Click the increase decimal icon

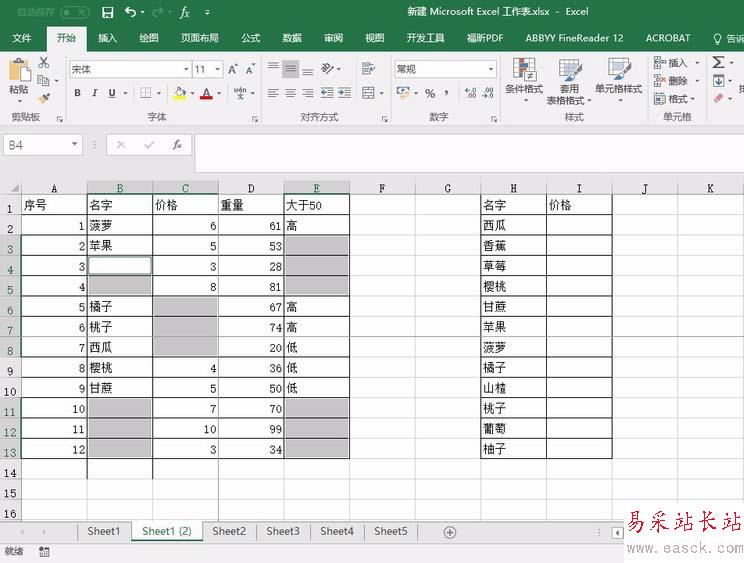(470, 93)
